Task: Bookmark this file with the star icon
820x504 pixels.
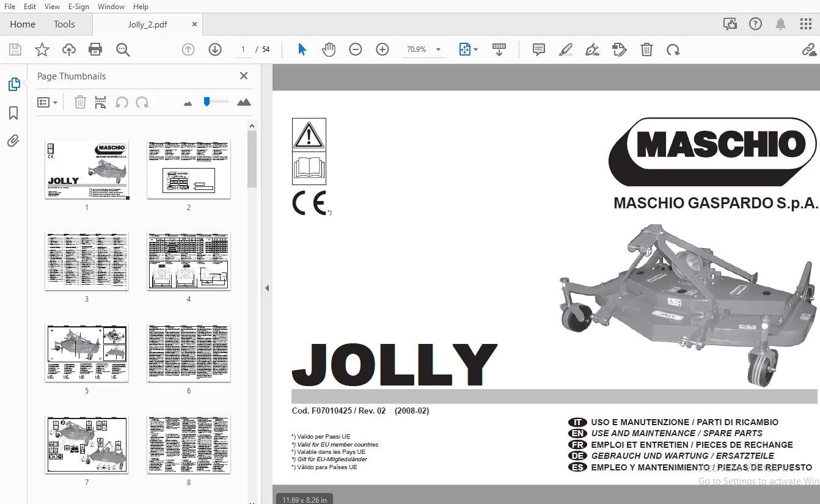Action: pos(42,49)
